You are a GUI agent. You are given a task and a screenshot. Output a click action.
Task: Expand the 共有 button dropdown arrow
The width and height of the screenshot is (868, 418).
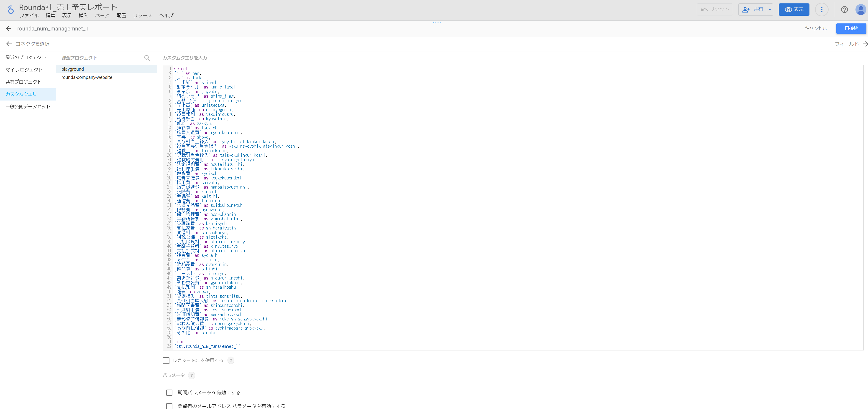coord(770,9)
